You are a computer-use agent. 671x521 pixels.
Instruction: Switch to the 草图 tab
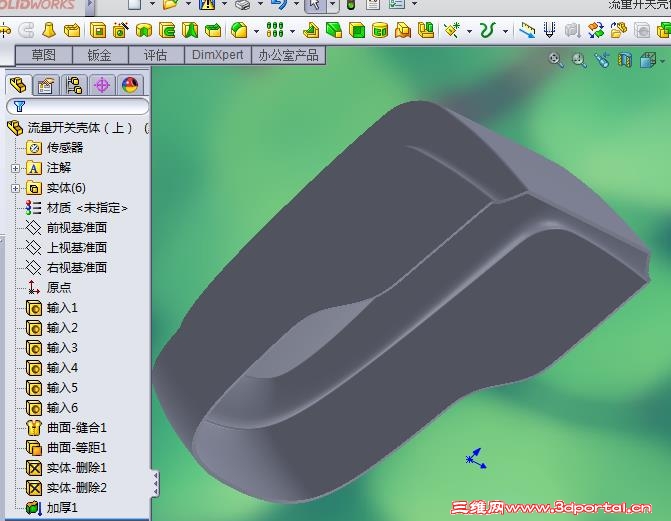click(44, 55)
